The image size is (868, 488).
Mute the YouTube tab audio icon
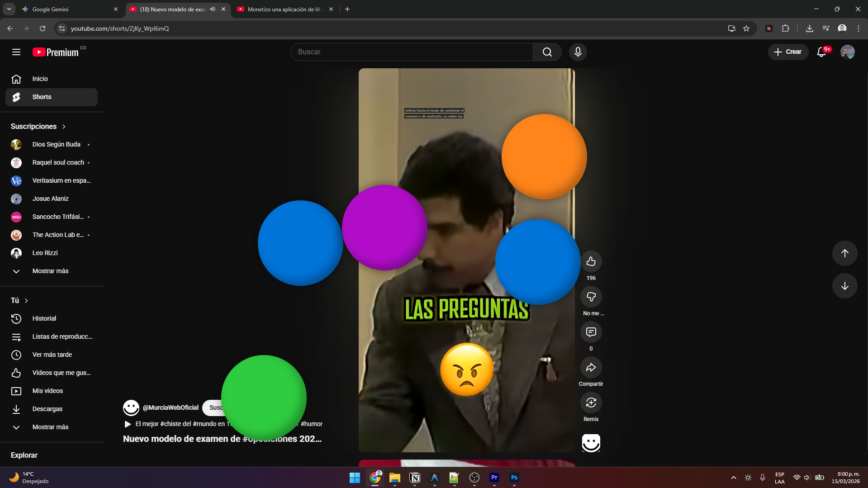coord(213,9)
